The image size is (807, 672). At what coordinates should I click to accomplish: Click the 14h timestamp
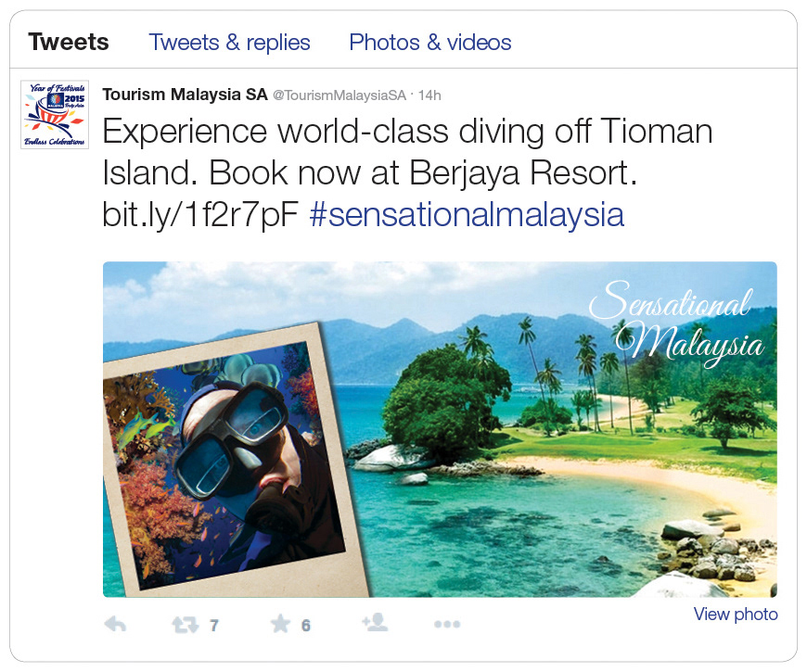click(429, 95)
